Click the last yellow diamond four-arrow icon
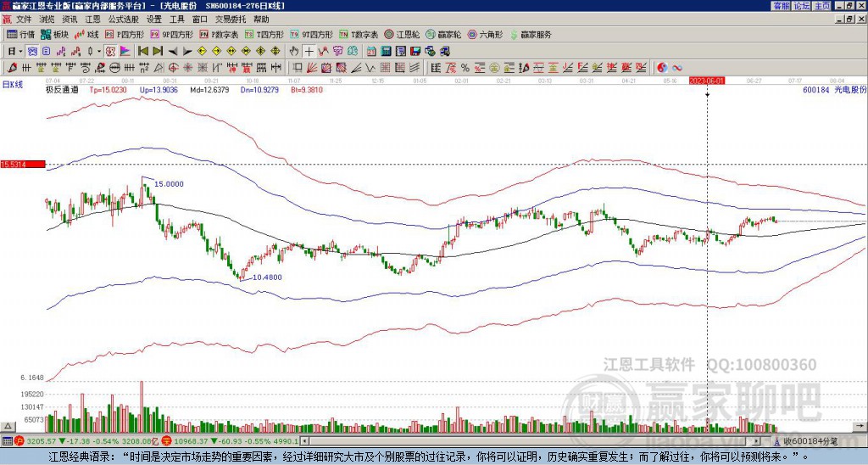This screenshot has width=868, height=465. click(x=275, y=51)
